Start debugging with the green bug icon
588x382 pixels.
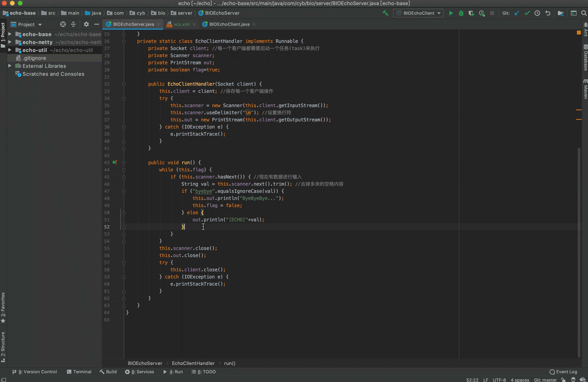tap(461, 13)
